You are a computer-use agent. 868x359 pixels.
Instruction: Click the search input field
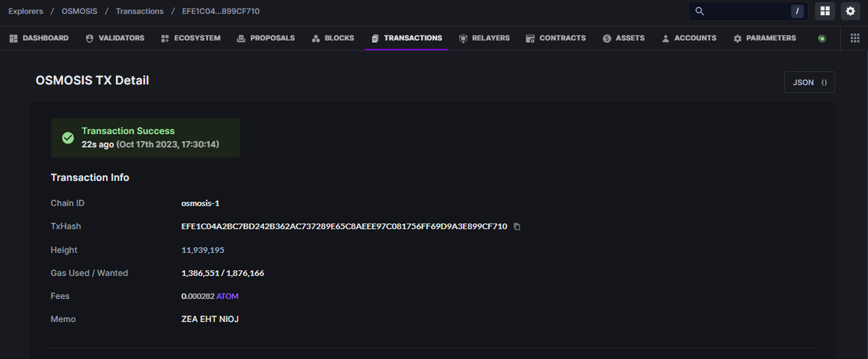click(748, 11)
